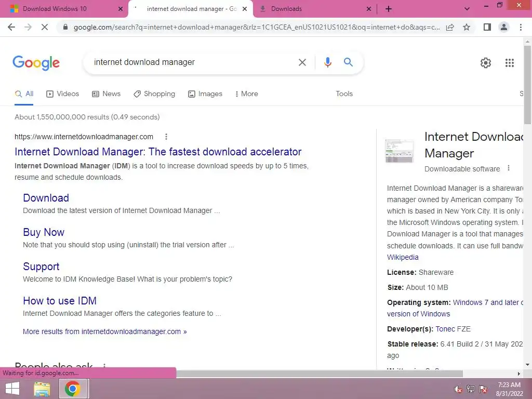Open Google quick settings gear
The width and height of the screenshot is (532, 399).
(x=486, y=63)
